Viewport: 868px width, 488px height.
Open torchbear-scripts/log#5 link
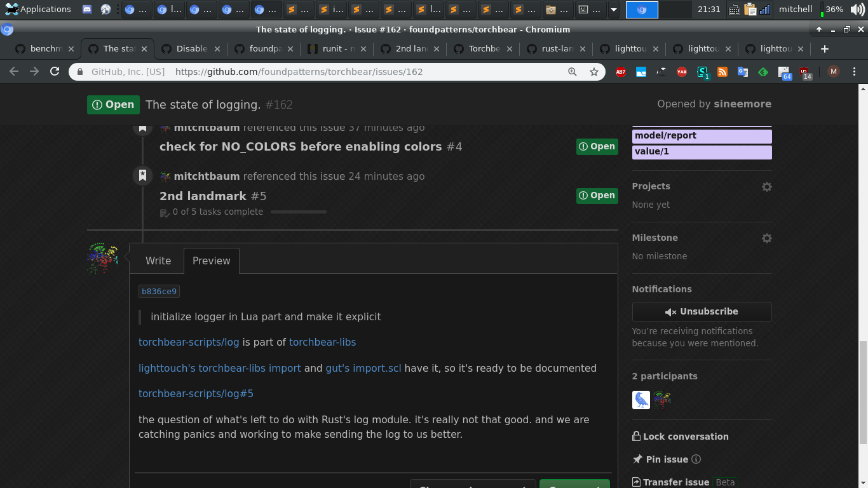196,394
